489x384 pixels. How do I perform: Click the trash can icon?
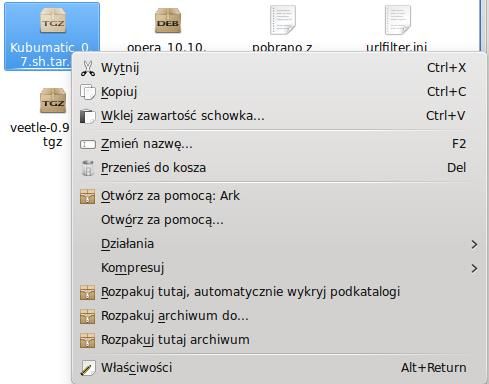(88, 168)
